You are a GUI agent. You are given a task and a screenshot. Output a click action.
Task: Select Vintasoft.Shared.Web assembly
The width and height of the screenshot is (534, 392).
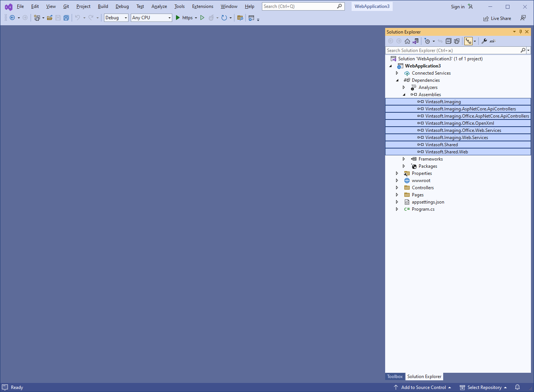[x=458, y=152]
